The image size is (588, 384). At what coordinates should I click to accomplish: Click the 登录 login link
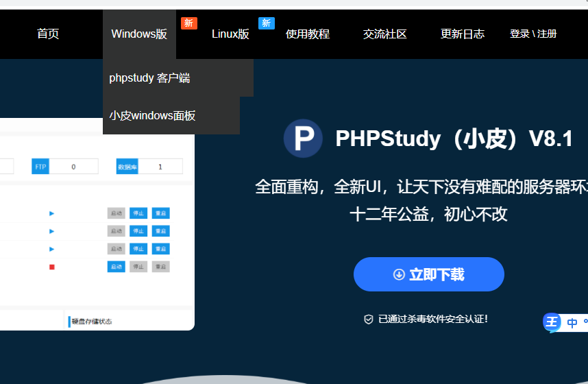point(519,34)
